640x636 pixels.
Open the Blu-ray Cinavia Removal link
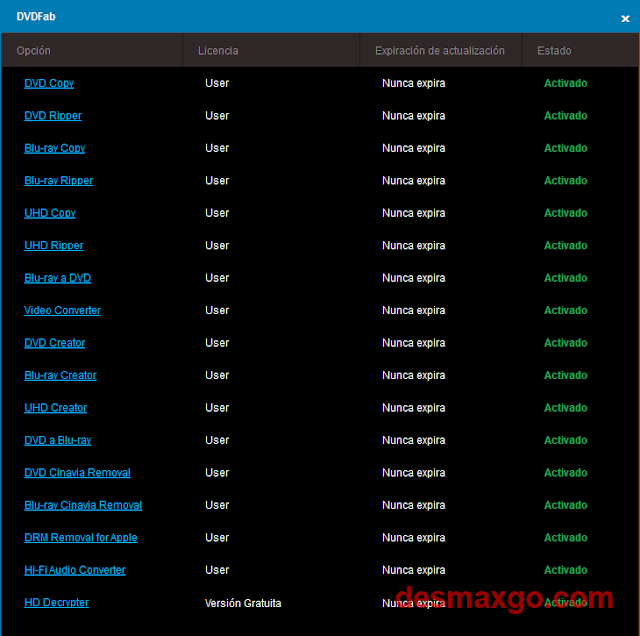pyautogui.click(x=83, y=505)
